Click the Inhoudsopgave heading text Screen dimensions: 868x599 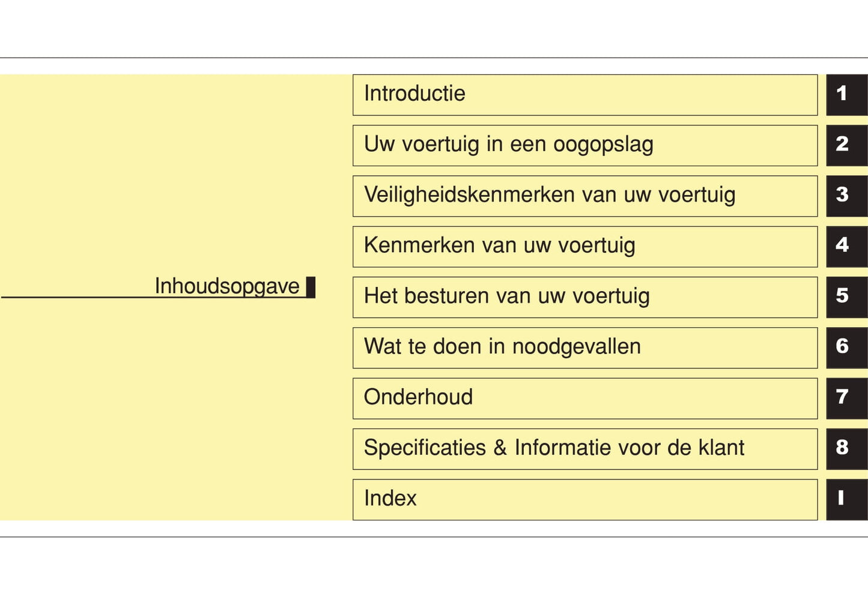226,286
